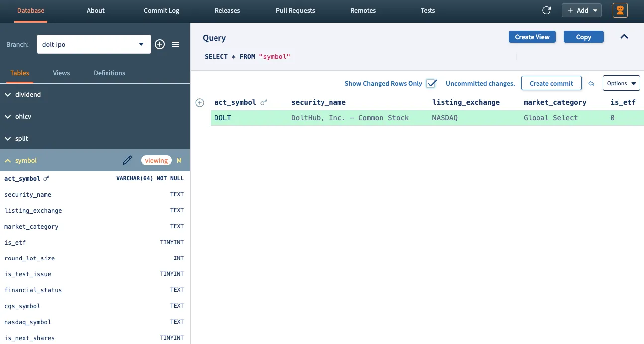This screenshot has height=344, width=644.
Task: Switch to the Database tab
Action: pos(31,10)
